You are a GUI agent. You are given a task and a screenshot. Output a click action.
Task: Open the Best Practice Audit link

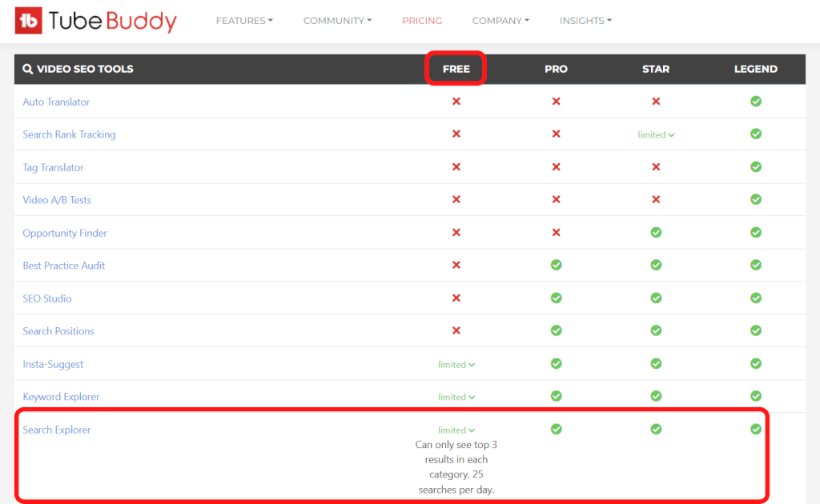click(x=64, y=266)
